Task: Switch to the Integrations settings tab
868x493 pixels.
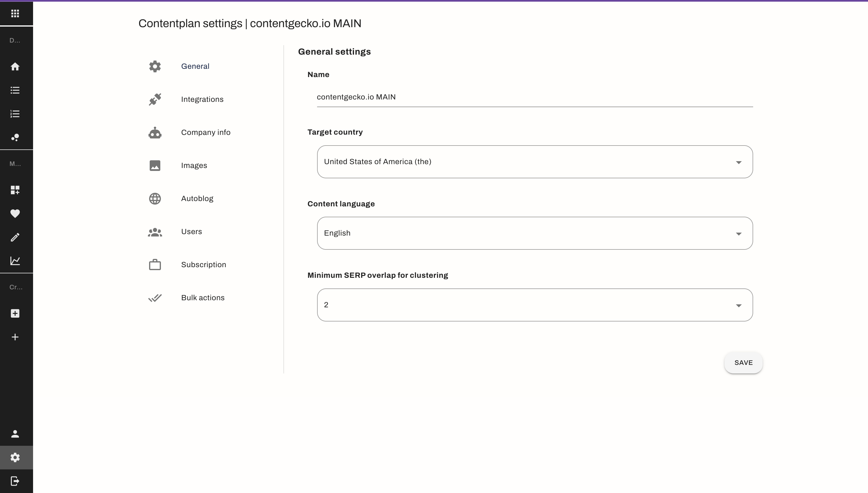Action: (x=202, y=99)
